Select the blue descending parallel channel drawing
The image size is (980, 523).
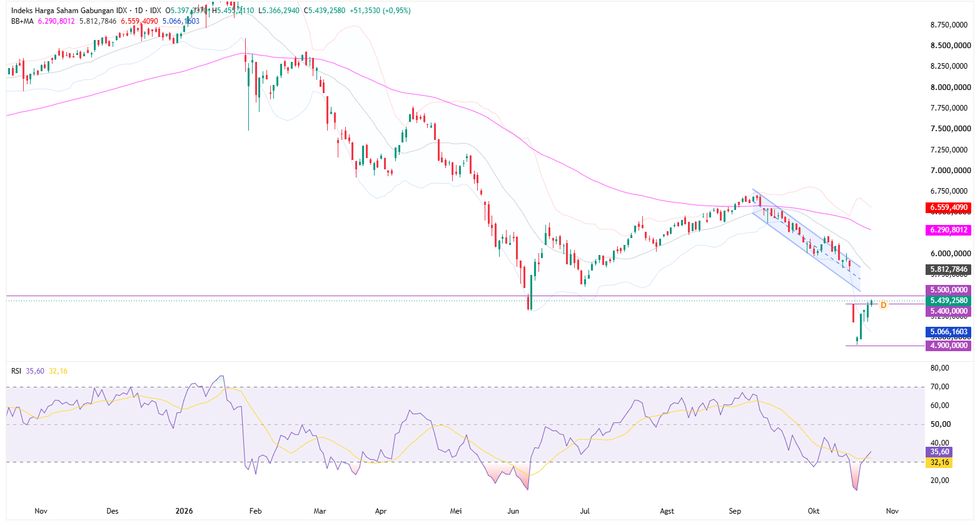click(807, 241)
